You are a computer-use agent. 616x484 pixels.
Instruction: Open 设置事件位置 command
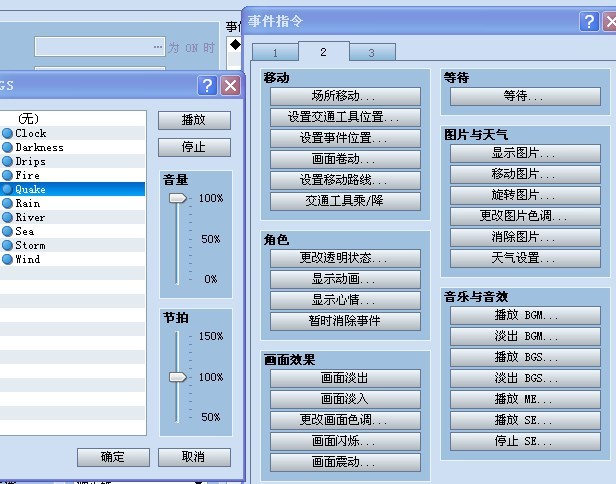click(x=345, y=138)
